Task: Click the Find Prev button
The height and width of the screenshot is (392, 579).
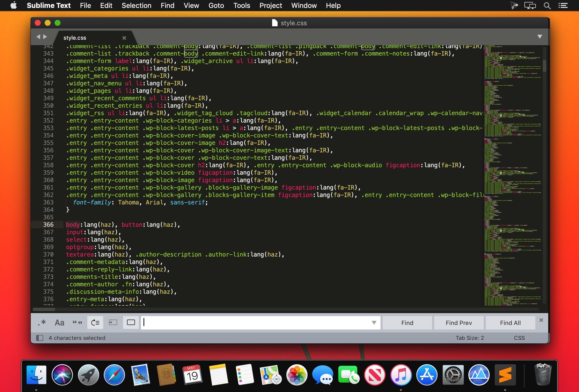Action: 458,323
